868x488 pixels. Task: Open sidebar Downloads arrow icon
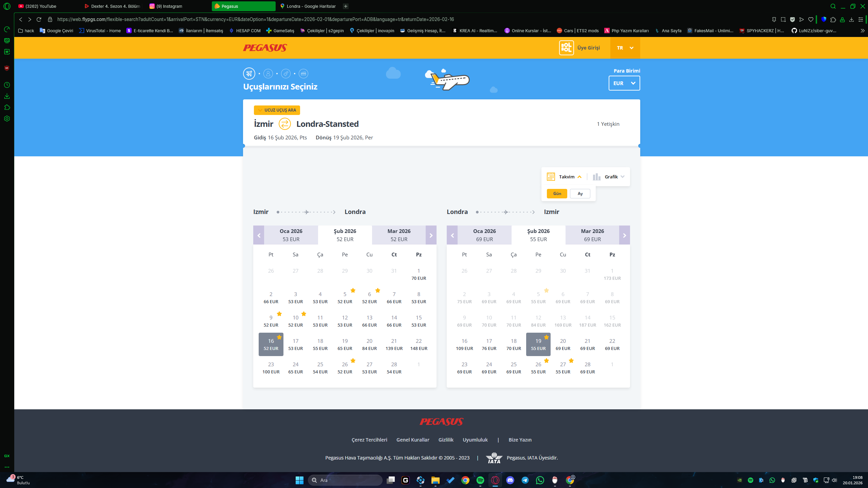tap(7, 96)
